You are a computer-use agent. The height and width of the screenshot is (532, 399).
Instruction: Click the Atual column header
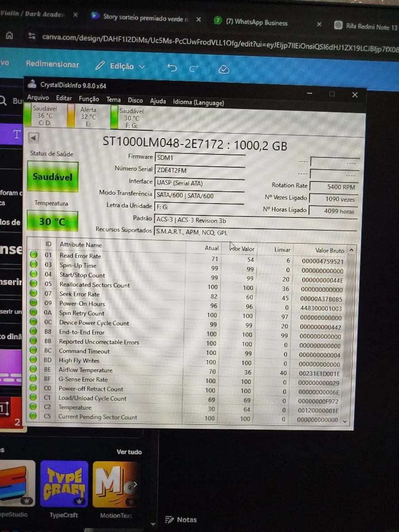211,248
